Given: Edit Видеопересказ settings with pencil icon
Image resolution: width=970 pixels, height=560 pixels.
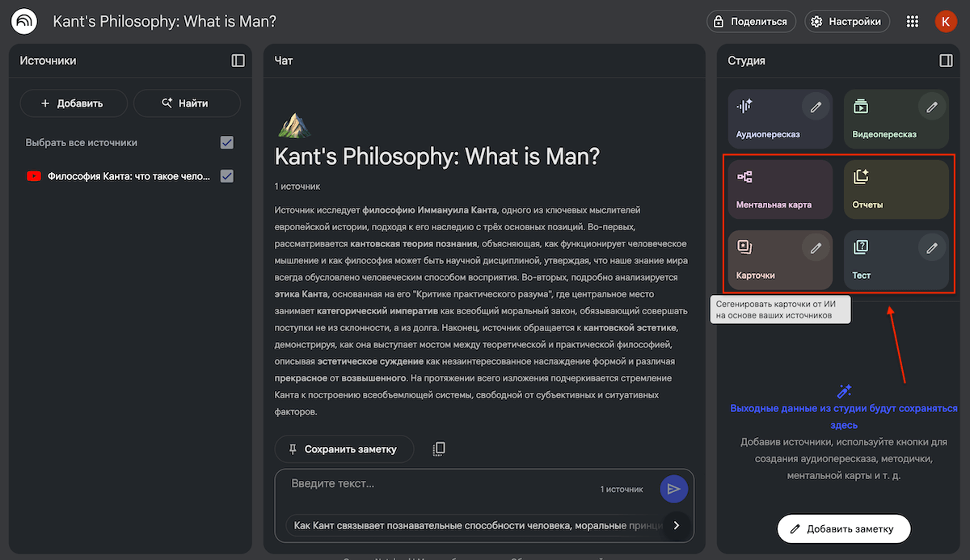Looking at the screenshot, I should [932, 107].
